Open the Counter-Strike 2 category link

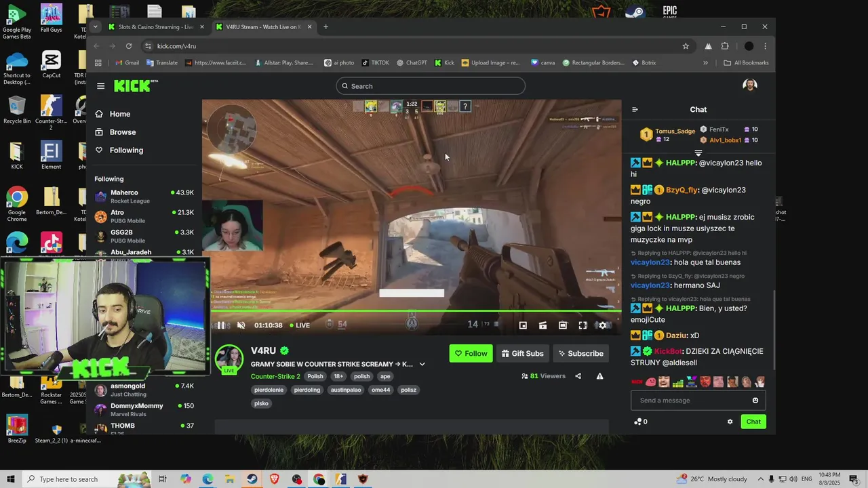[275, 376]
